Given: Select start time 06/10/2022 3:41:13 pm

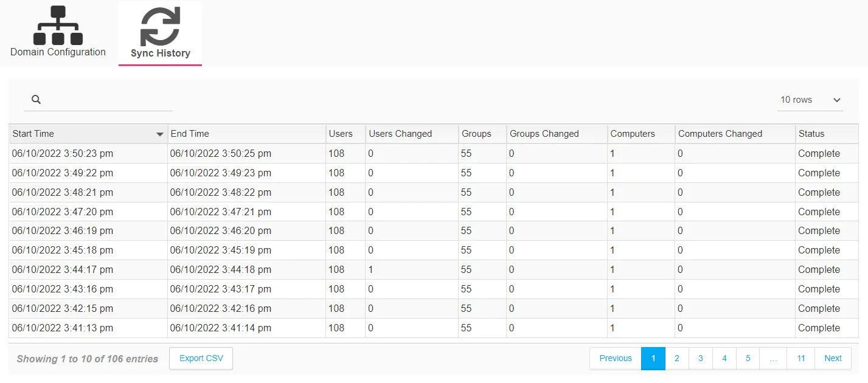Looking at the screenshot, I should coord(63,328).
